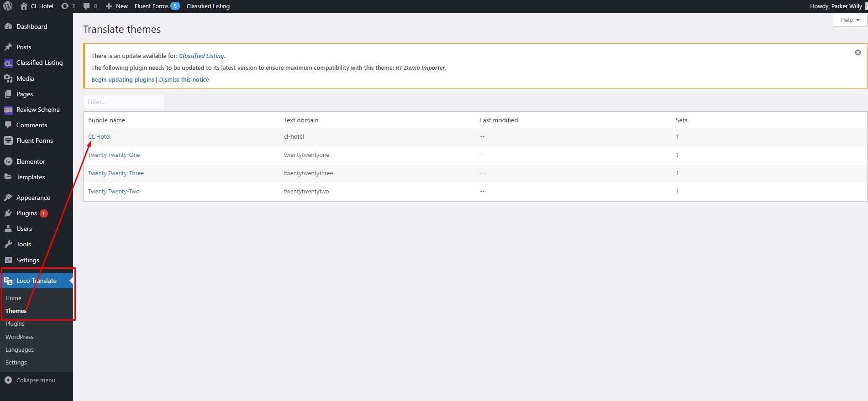Open the Twenty Twenty-Two bundle
Viewport: 868px width, 401px height.
tap(114, 191)
